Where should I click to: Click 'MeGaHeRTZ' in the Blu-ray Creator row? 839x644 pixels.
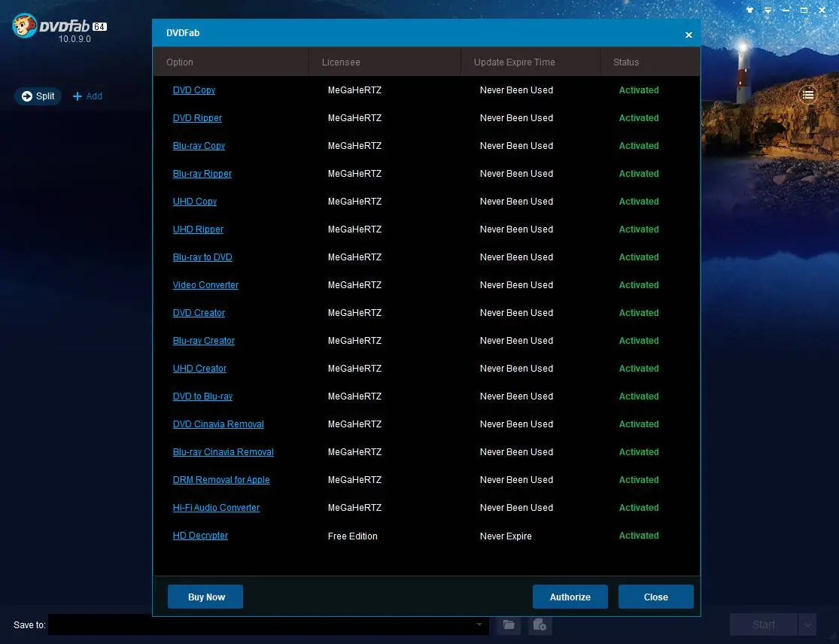pos(354,340)
